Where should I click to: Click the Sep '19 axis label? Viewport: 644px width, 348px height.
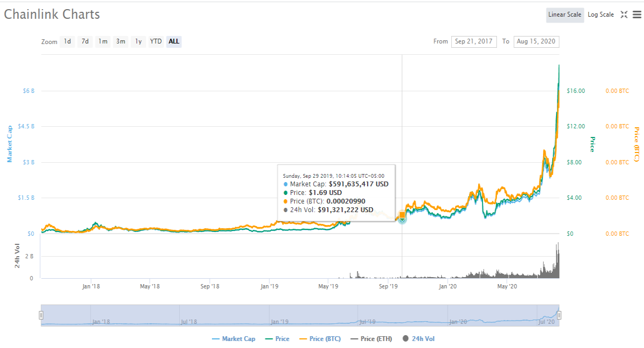(x=388, y=286)
